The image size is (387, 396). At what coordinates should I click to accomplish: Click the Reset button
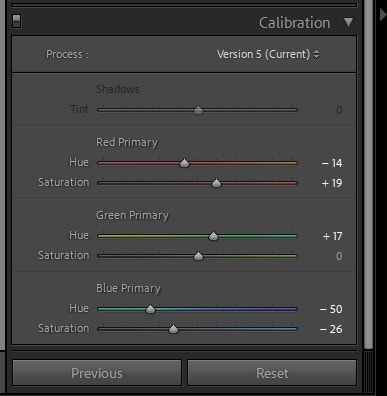coord(272,373)
